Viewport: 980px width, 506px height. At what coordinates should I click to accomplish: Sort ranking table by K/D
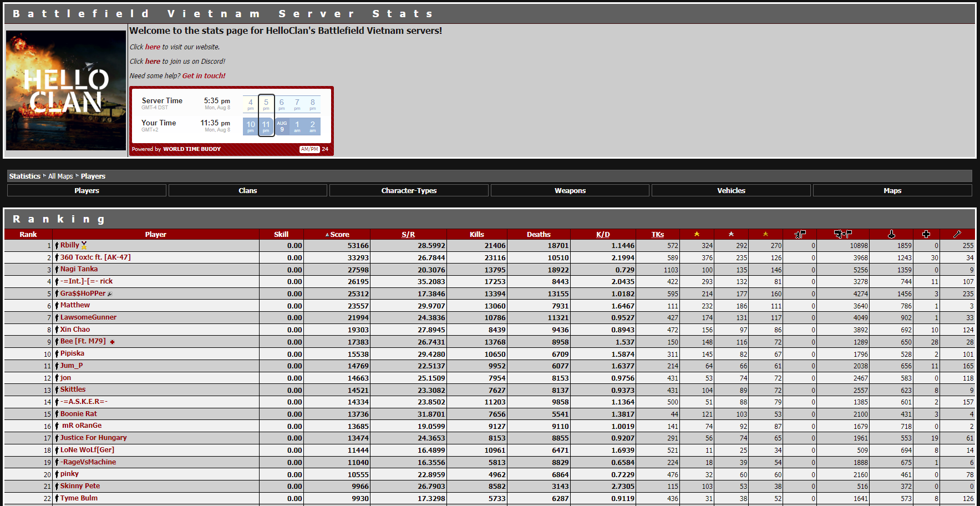pyautogui.click(x=602, y=235)
